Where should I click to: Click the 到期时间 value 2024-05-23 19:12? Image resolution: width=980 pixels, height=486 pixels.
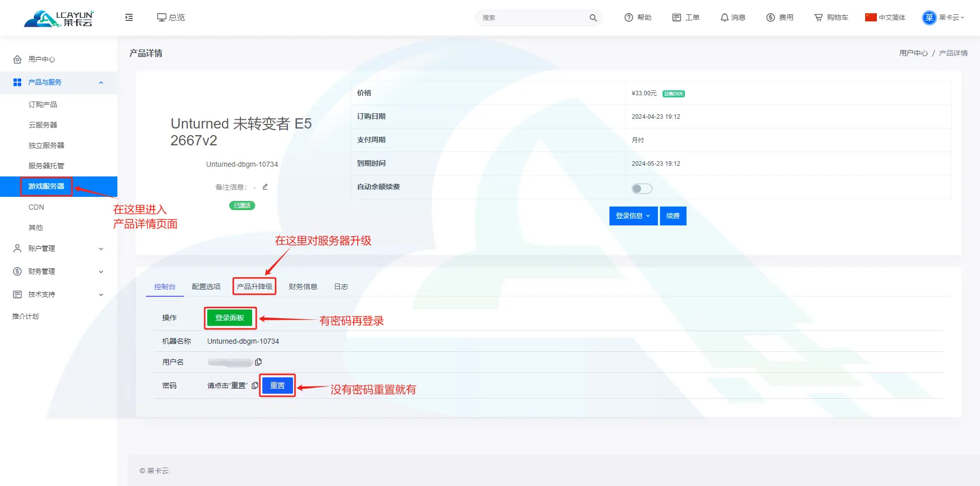tap(656, 164)
